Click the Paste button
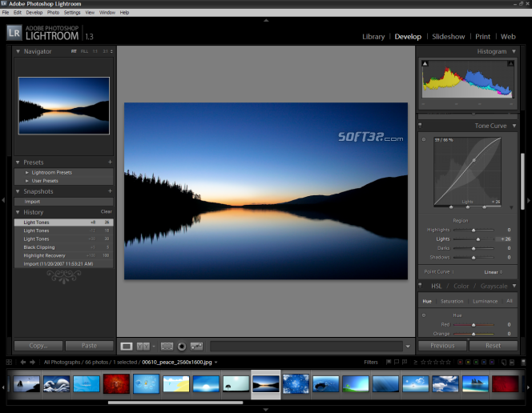Image resolution: width=532 pixels, height=413 pixels. [89, 346]
